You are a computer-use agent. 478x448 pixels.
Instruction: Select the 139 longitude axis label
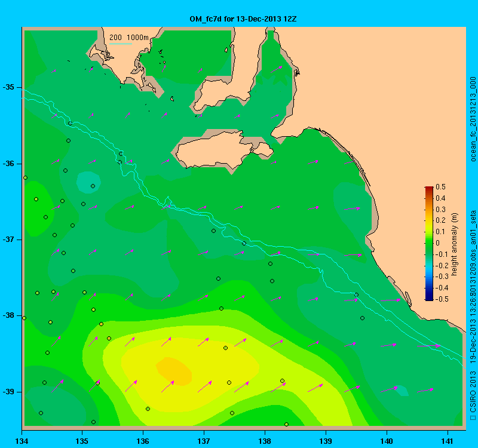point(326,441)
